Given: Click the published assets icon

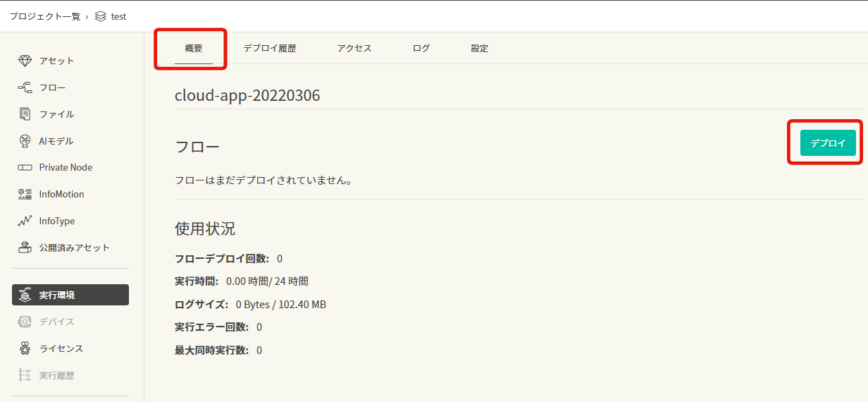Looking at the screenshot, I should click(25, 248).
